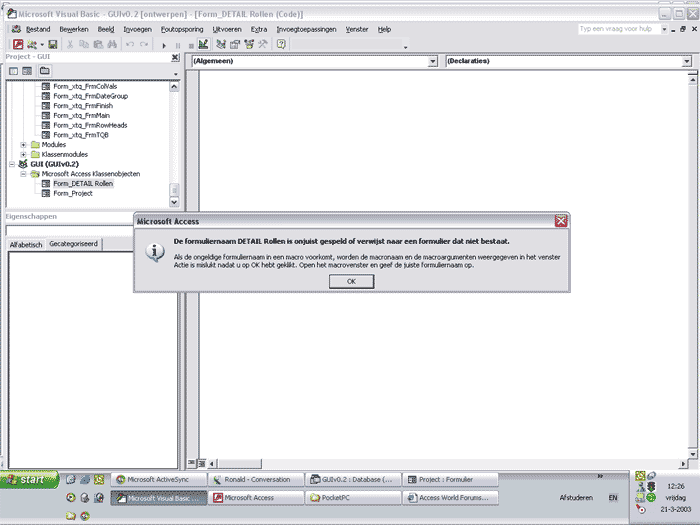The width and height of the screenshot is (700, 525).
Task: Toggle Folders icon in Project pane
Action: 45,71
